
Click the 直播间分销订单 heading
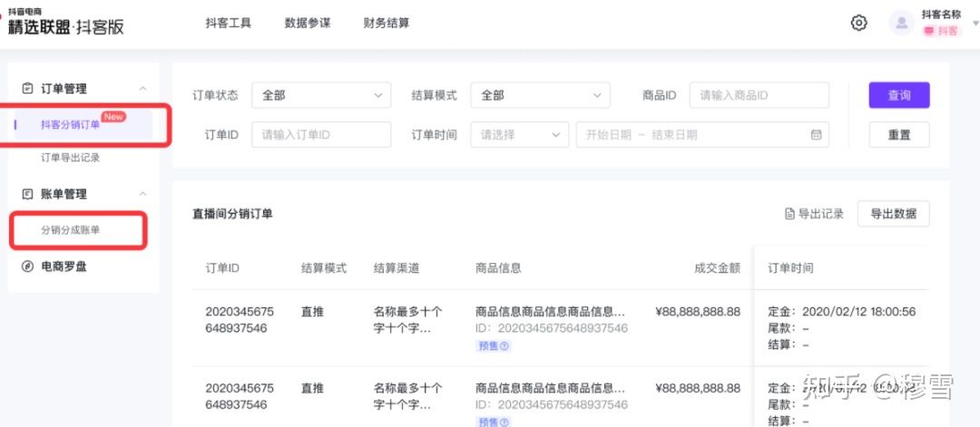point(232,214)
